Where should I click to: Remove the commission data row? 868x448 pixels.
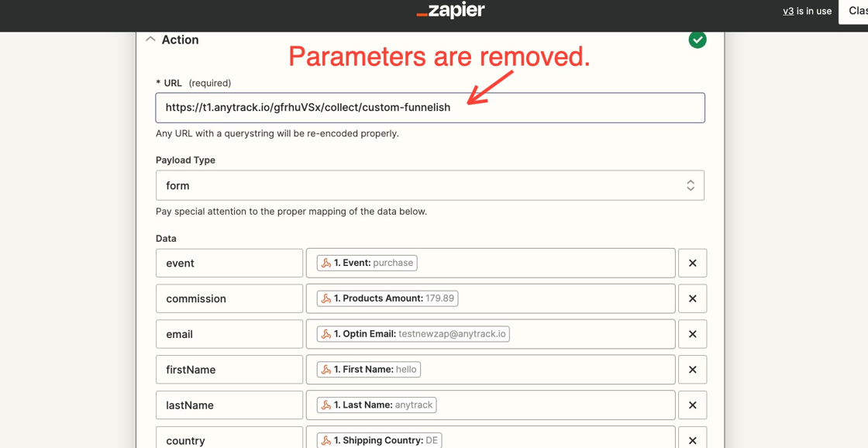tap(692, 298)
